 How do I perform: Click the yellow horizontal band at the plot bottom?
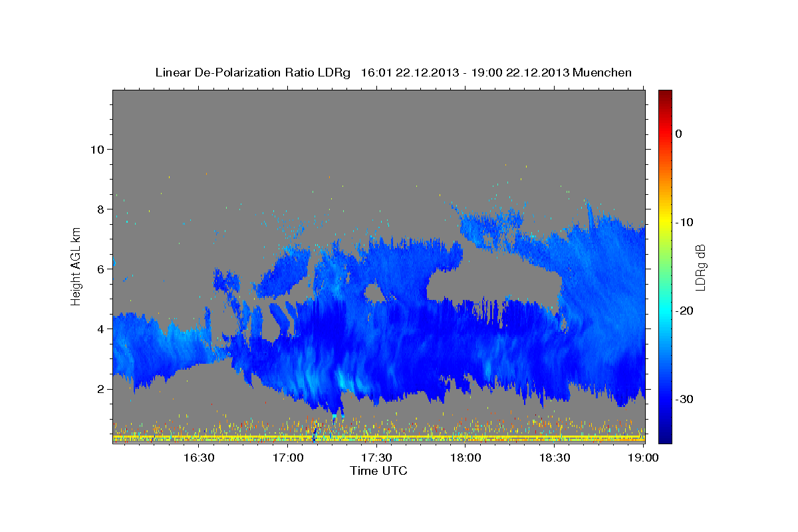[378, 436]
